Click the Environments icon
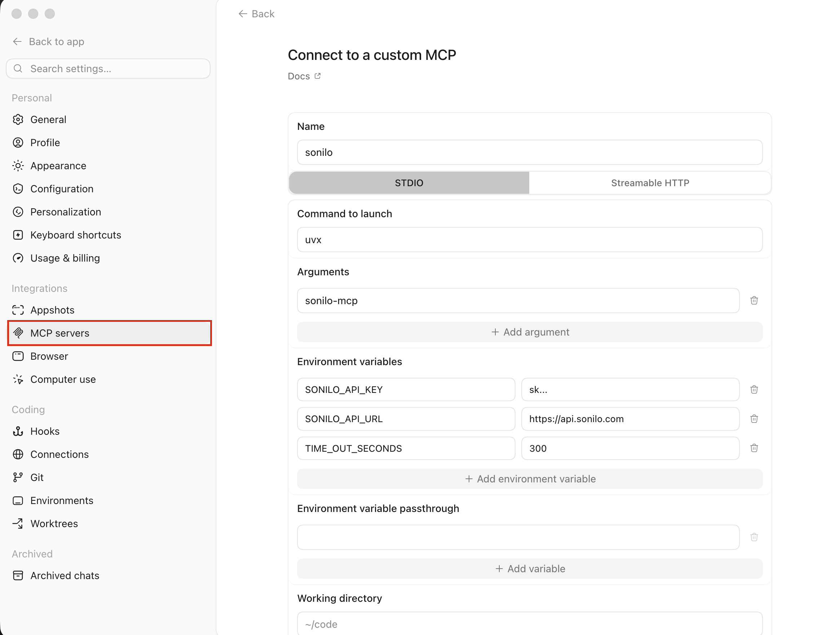840x635 pixels. click(18, 500)
